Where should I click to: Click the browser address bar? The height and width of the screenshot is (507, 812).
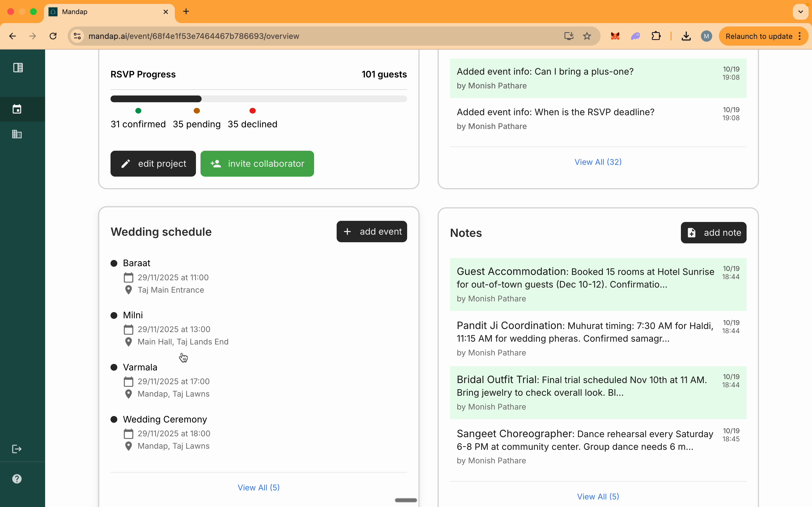pyautogui.click(x=302, y=36)
